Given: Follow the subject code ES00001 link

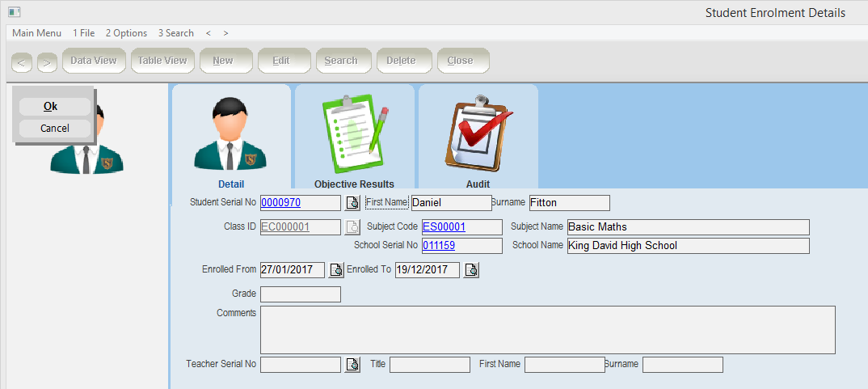Looking at the screenshot, I should point(444,227).
